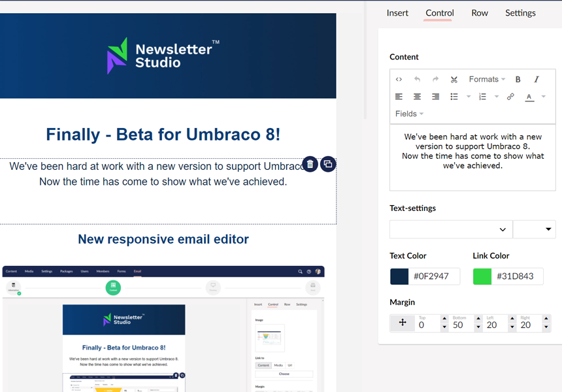
Task: Open the Text-settings size dropdown
Action: 535,229
